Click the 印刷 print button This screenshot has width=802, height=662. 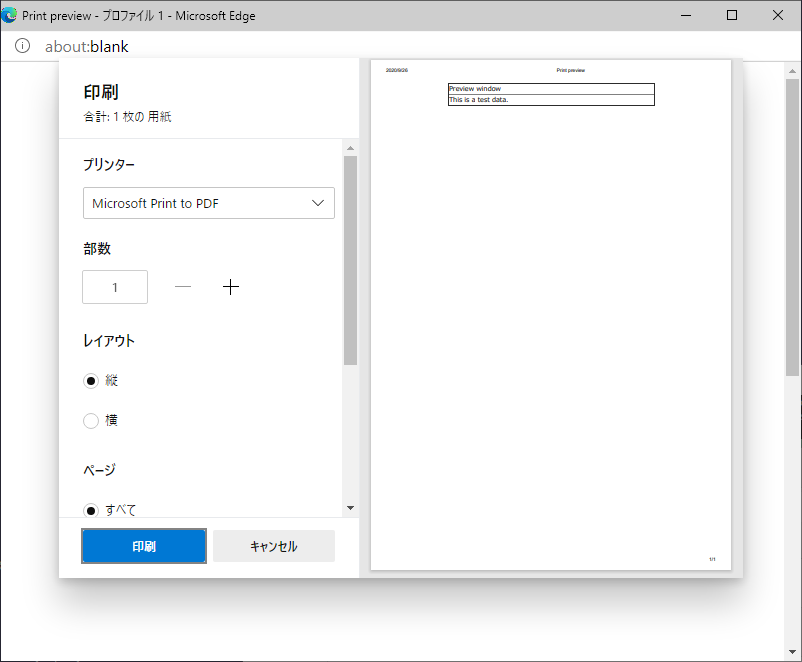point(144,546)
